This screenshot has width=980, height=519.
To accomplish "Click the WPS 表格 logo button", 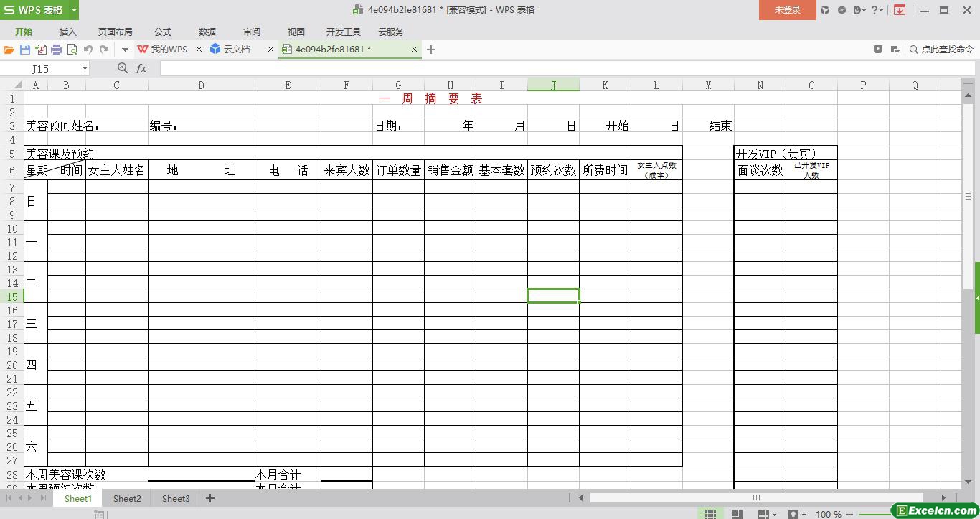I will pos(34,10).
